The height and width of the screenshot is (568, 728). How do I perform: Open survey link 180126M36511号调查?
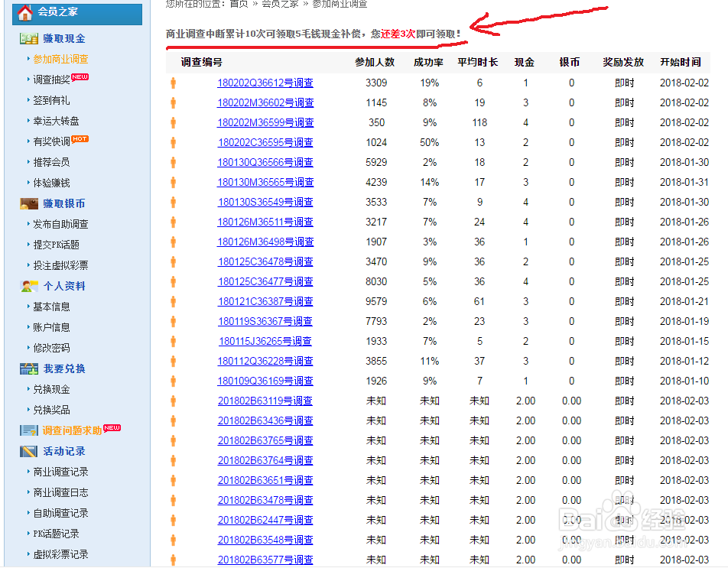click(265, 222)
